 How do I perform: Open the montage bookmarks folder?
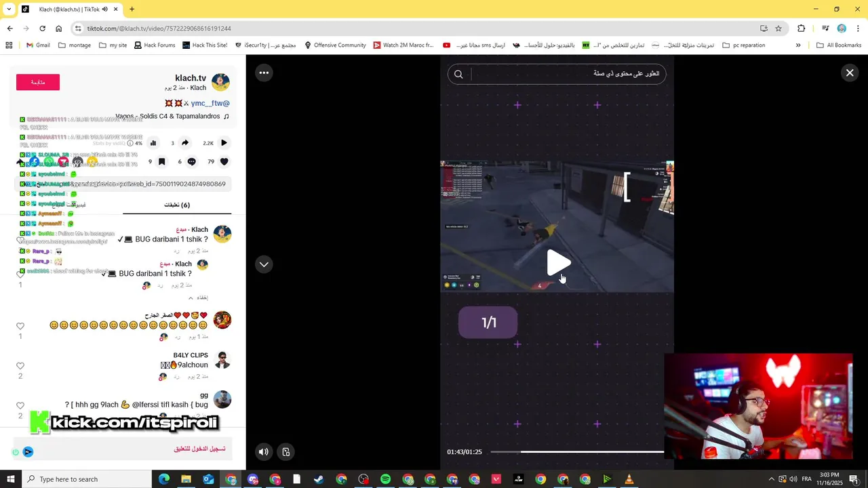(75, 45)
